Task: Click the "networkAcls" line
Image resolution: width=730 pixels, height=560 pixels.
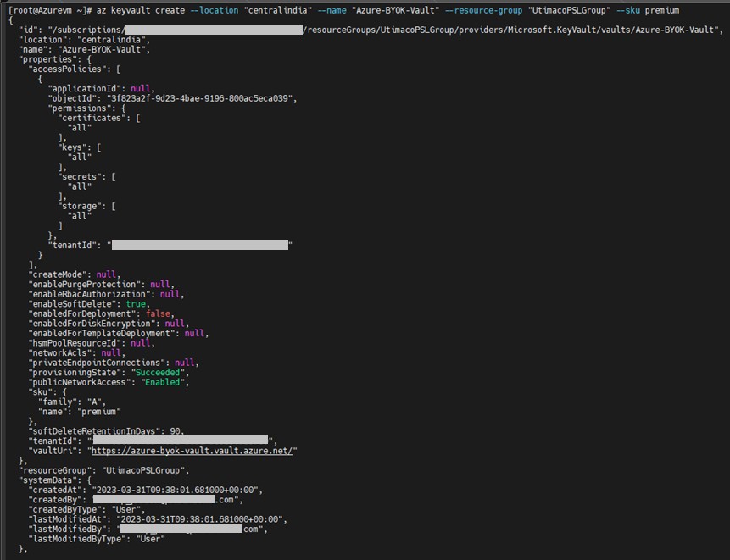Action: pos(77,353)
